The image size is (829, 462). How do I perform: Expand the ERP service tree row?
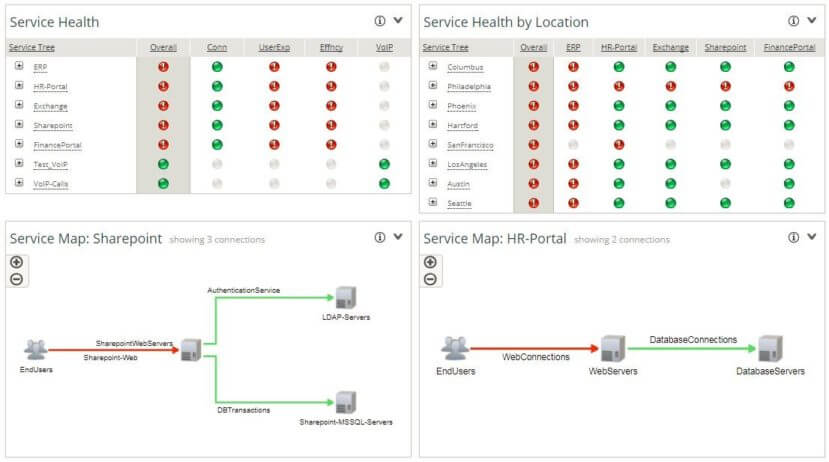pos(19,66)
